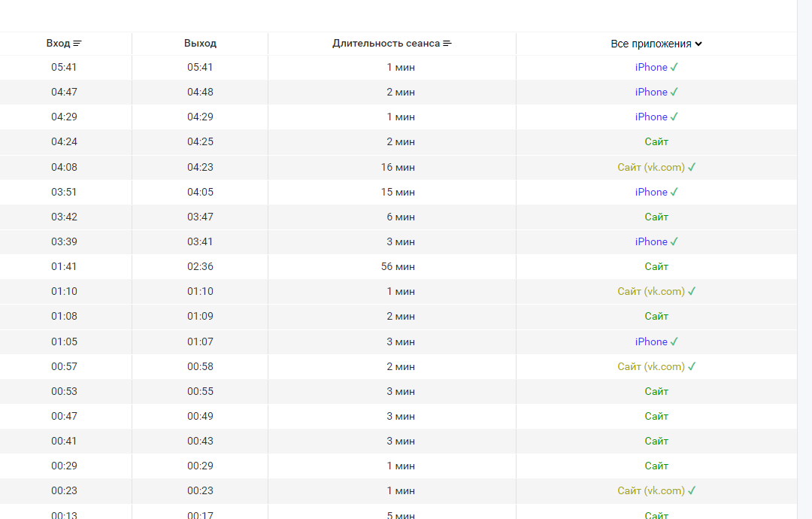The height and width of the screenshot is (519, 812).
Task: Click the Выход column header
Action: 200,44
